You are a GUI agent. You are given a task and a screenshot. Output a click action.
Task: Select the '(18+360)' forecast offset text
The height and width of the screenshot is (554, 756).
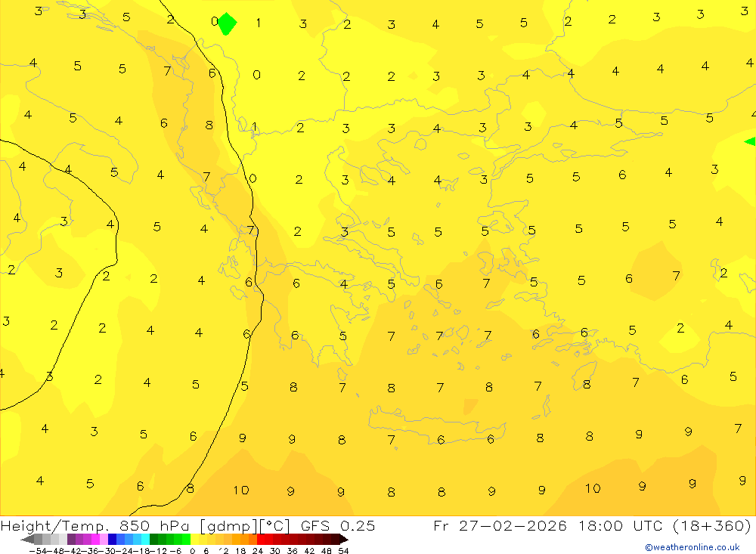(x=711, y=525)
